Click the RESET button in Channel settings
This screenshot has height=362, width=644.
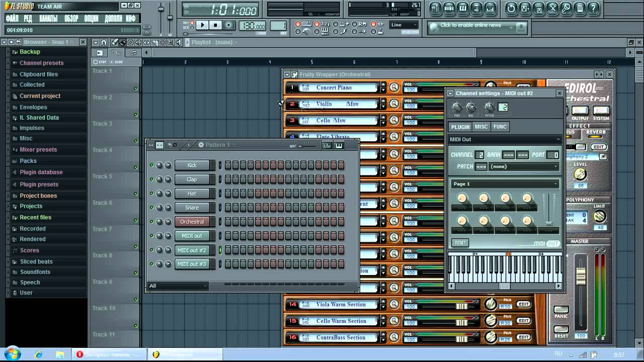pyautogui.click(x=460, y=243)
